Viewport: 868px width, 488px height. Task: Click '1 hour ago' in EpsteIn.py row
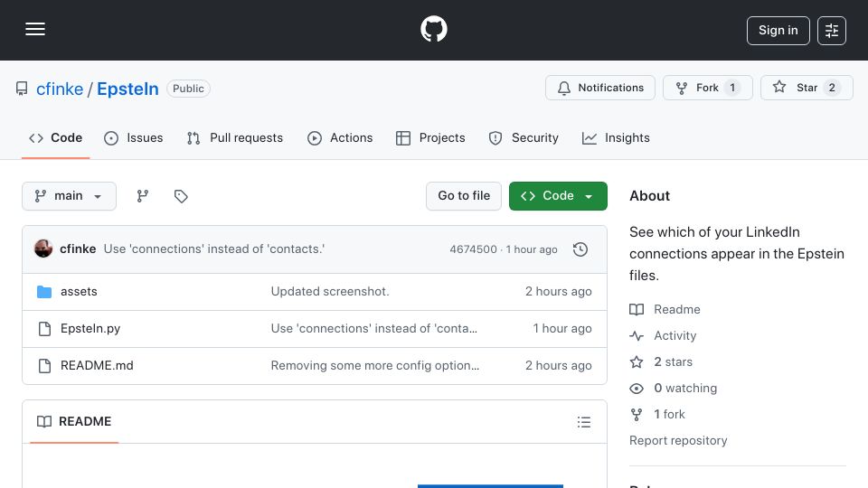coord(562,329)
